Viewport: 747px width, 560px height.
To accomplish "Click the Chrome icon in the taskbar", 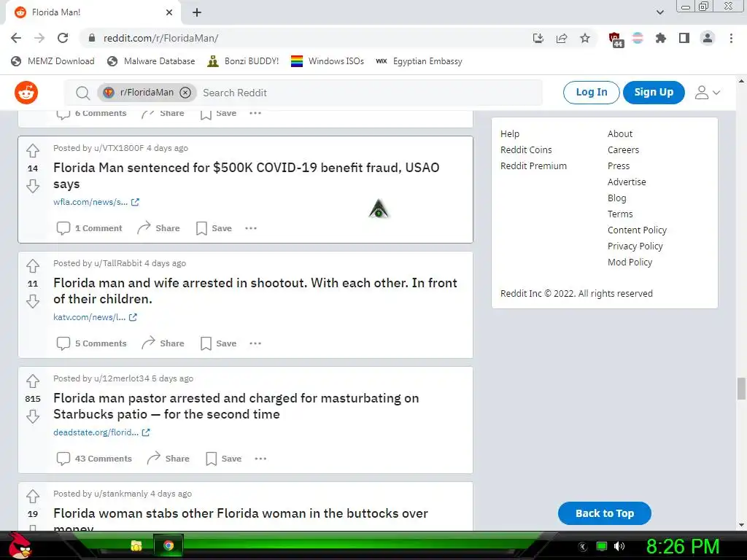I will [x=169, y=545].
